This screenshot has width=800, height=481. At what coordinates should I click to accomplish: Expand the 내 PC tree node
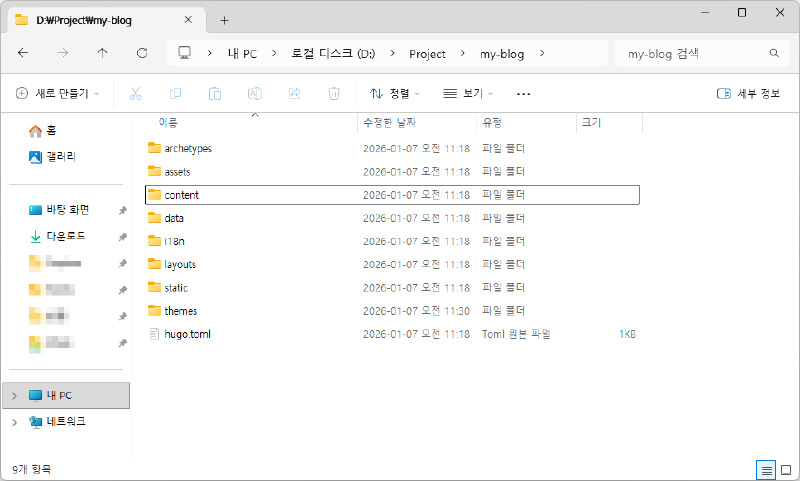[x=13, y=396]
